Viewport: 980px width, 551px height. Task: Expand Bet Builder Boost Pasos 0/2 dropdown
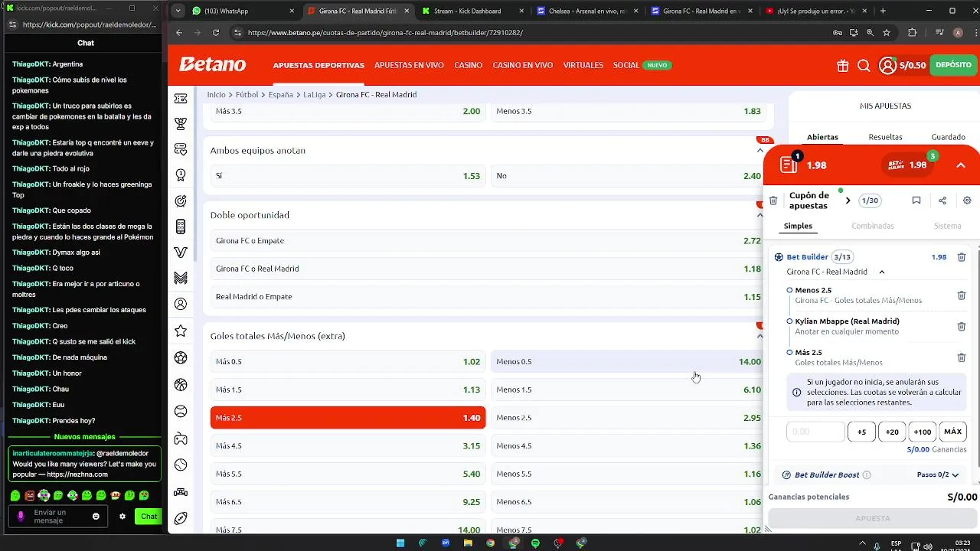[938, 475]
